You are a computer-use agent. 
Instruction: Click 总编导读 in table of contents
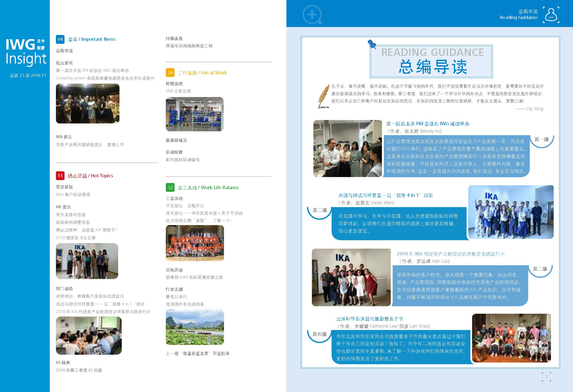64,51
